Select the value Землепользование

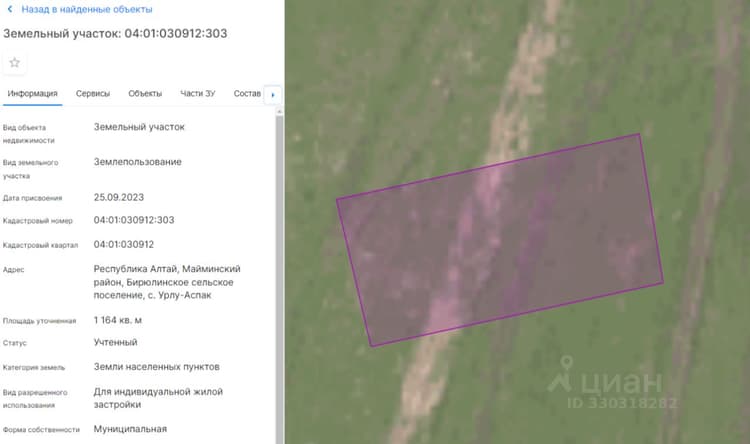click(x=138, y=162)
